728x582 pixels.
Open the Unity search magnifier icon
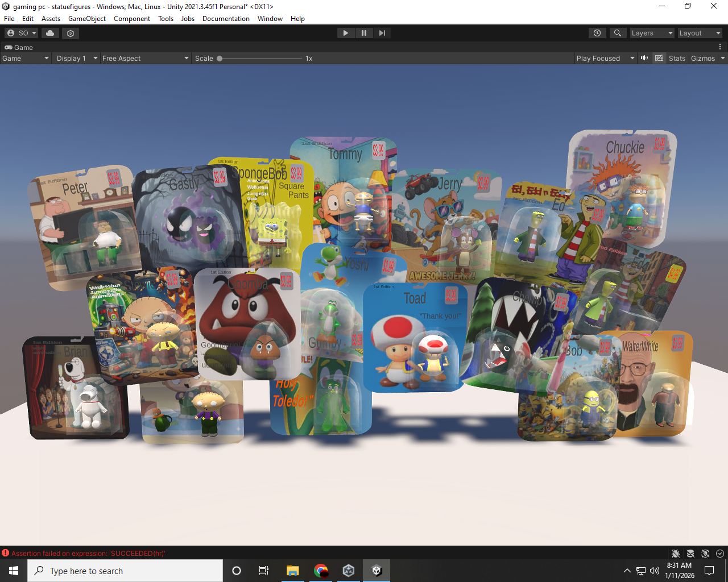coord(618,33)
